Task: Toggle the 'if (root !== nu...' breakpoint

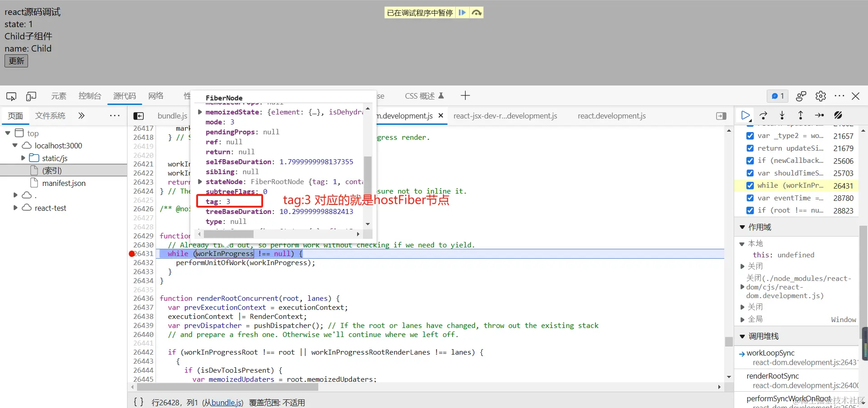Action: coord(750,210)
